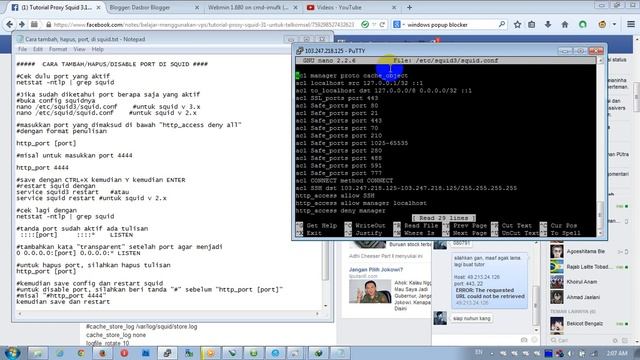Switch to Chrome from the taskbar
Screen dimensions: 640x360
coord(81,353)
